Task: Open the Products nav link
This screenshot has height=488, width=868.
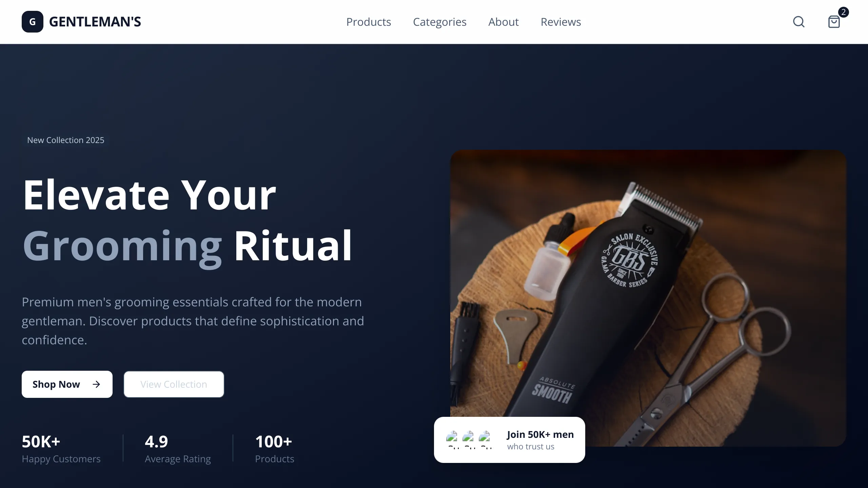Action: click(369, 22)
